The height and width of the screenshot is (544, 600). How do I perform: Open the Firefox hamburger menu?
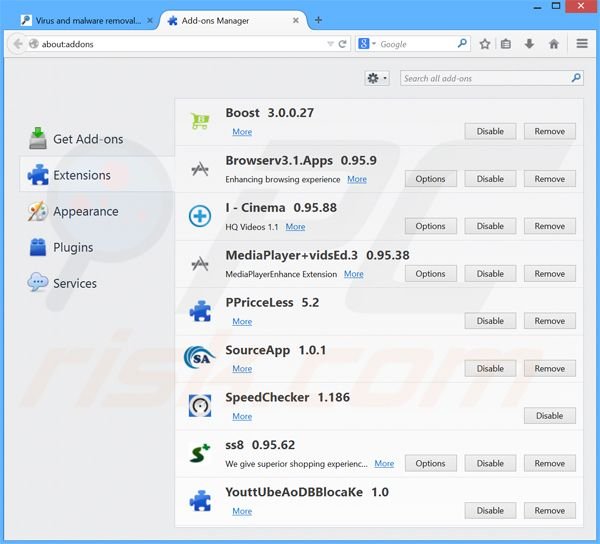(582, 44)
